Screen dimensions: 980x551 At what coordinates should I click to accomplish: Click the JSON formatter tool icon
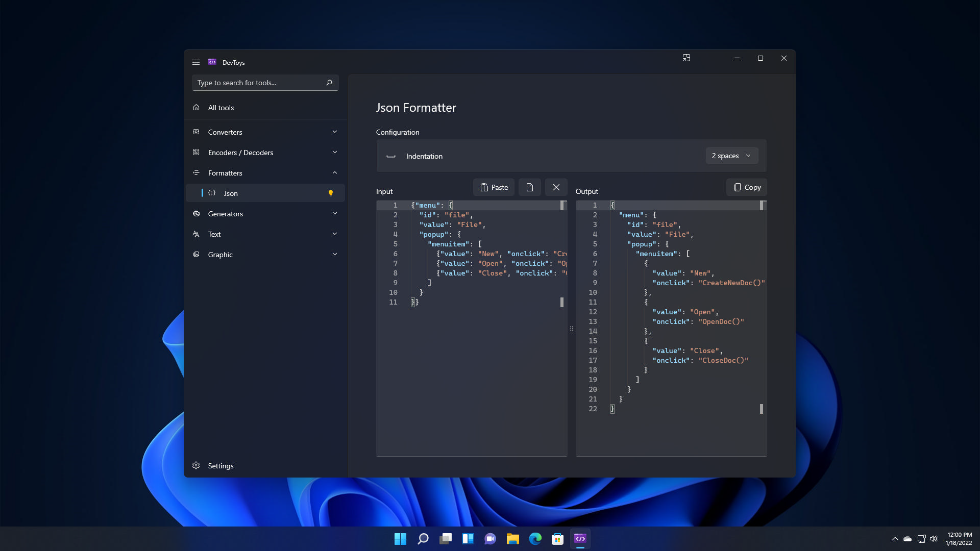click(213, 193)
